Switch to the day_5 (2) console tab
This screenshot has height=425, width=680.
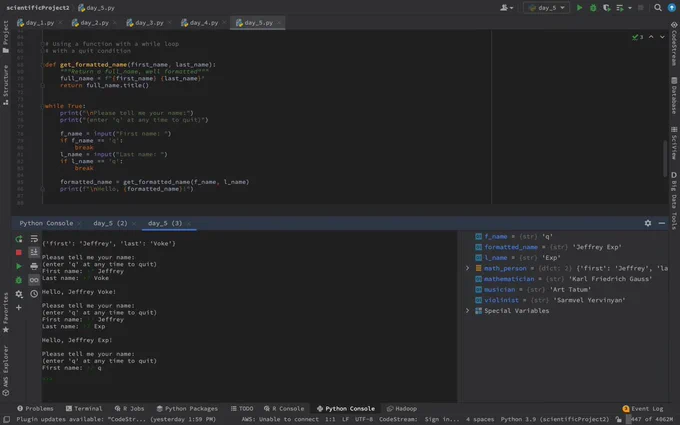coord(110,223)
